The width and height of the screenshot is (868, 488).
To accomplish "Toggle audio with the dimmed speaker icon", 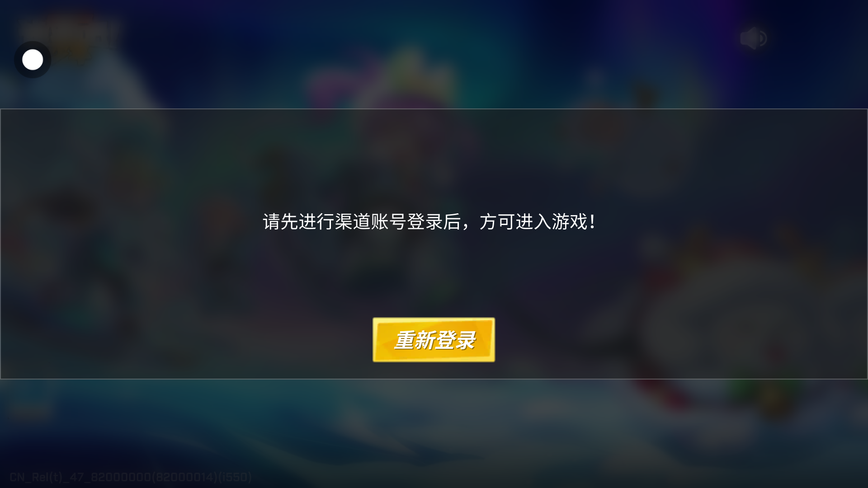I will [x=753, y=38].
